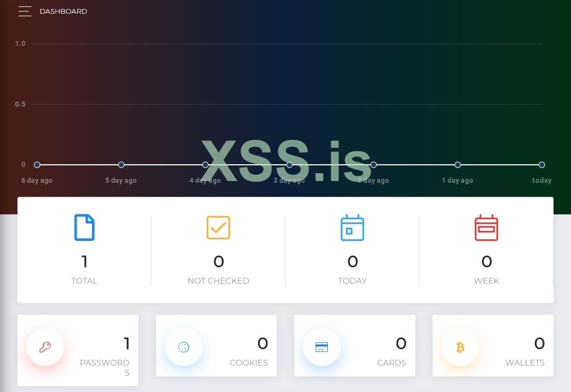The width and height of the screenshot is (571, 392).
Task: Click the NOT CHECKED label
Action: pos(218,281)
